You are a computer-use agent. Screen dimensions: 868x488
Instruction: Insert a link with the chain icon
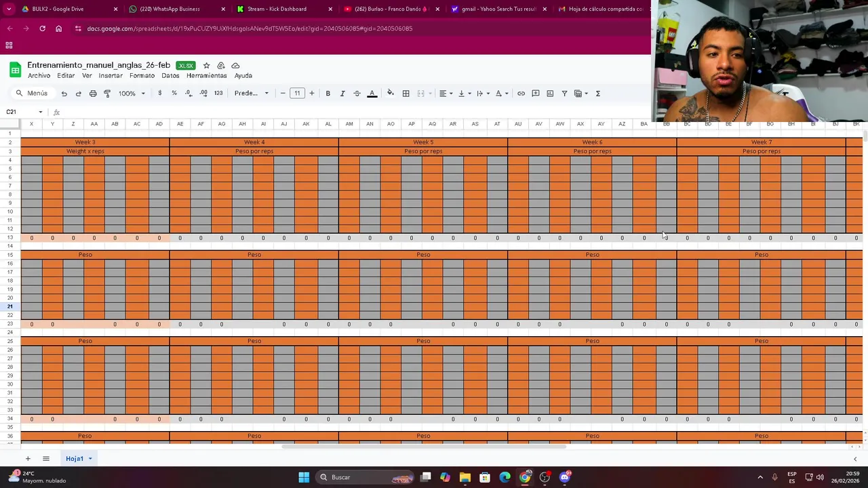(x=521, y=94)
